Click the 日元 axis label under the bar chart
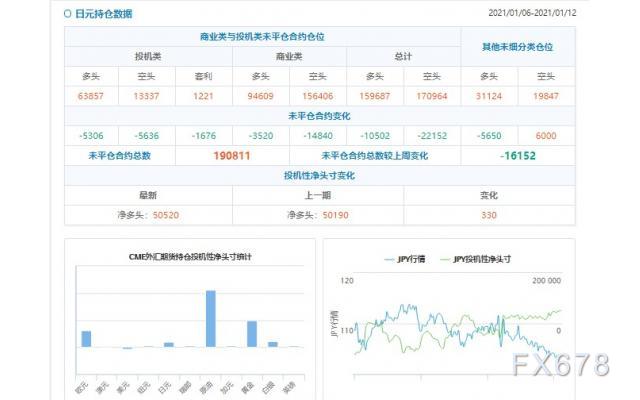Image resolution: width=640 pixels, height=400 pixels. (x=164, y=388)
